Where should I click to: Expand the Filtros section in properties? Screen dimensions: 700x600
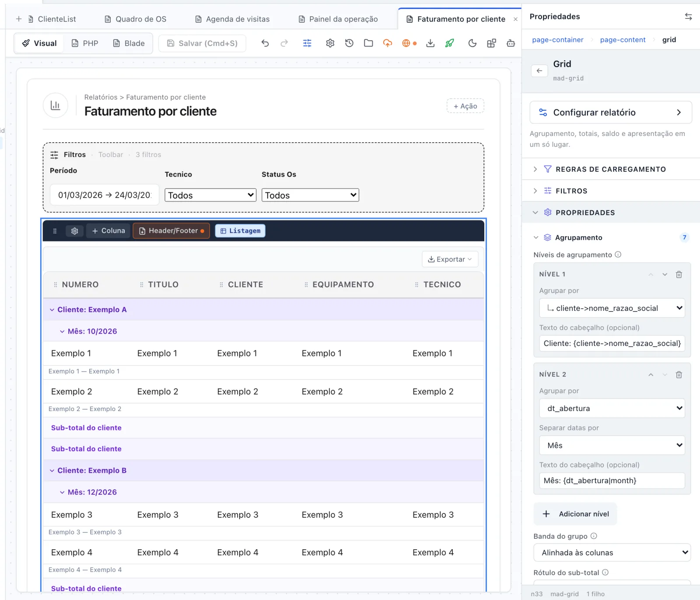(x=611, y=191)
